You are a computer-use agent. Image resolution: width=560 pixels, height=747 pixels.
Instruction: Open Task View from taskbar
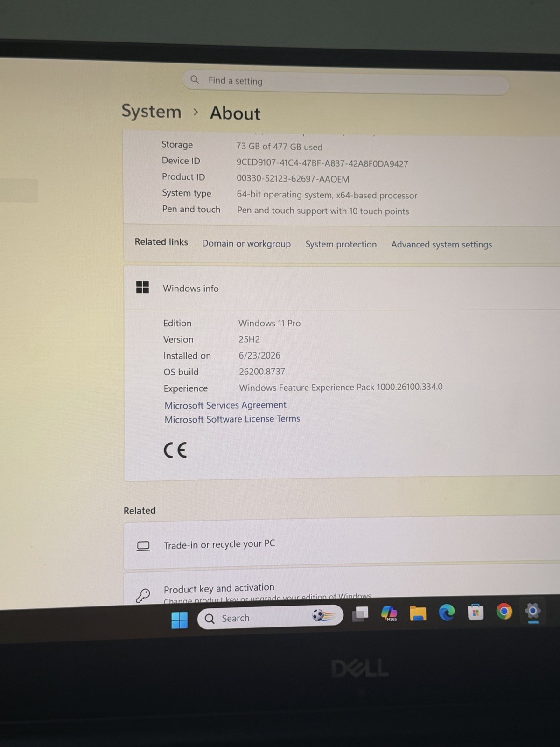[x=360, y=614]
